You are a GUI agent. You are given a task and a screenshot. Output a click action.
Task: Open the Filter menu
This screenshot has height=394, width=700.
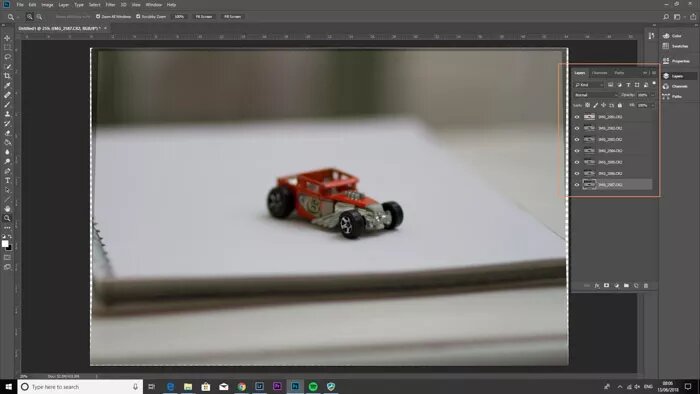(x=110, y=5)
